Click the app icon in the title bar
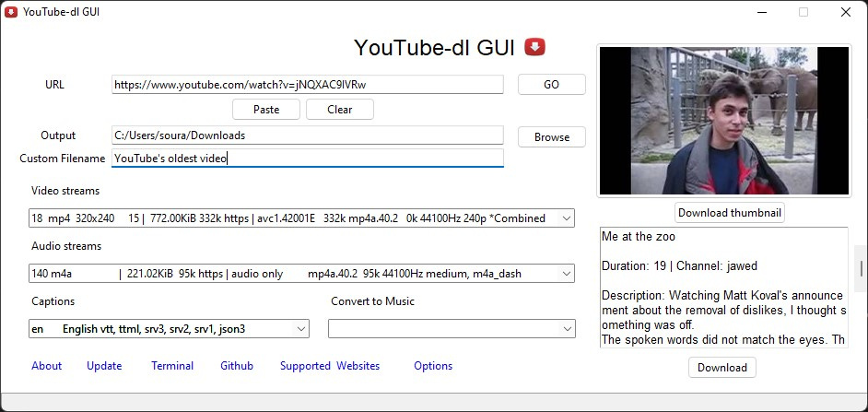868x412 pixels. tap(10, 12)
